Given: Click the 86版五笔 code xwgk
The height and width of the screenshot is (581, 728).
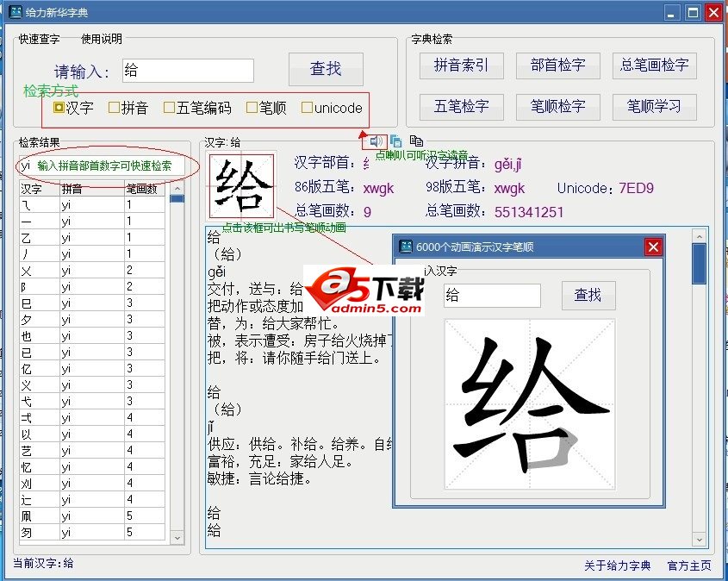Looking at the screenshot, I should [378, 188].
